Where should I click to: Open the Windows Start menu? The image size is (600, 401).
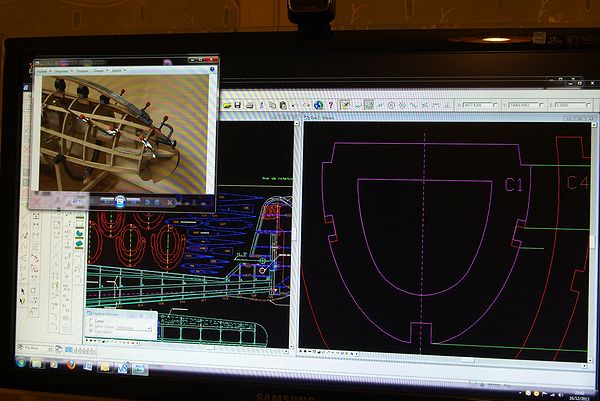pyautogui.click(x=21, y=362)
